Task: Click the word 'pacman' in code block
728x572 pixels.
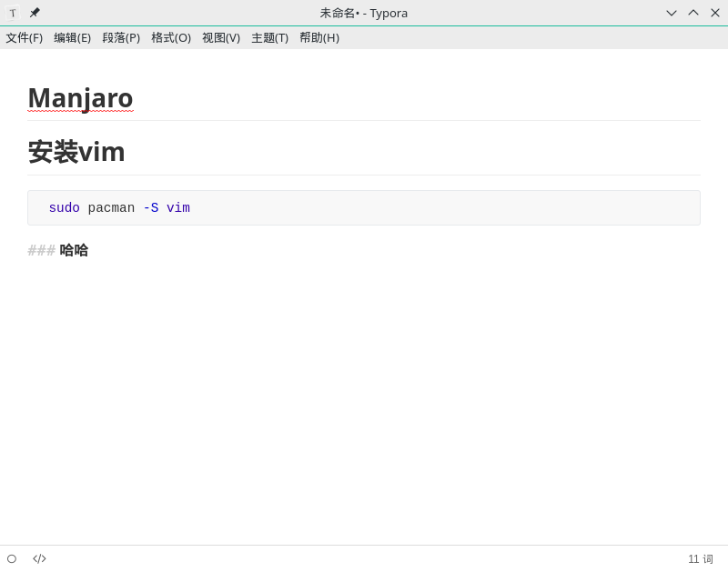Action: tap(111, 208)
